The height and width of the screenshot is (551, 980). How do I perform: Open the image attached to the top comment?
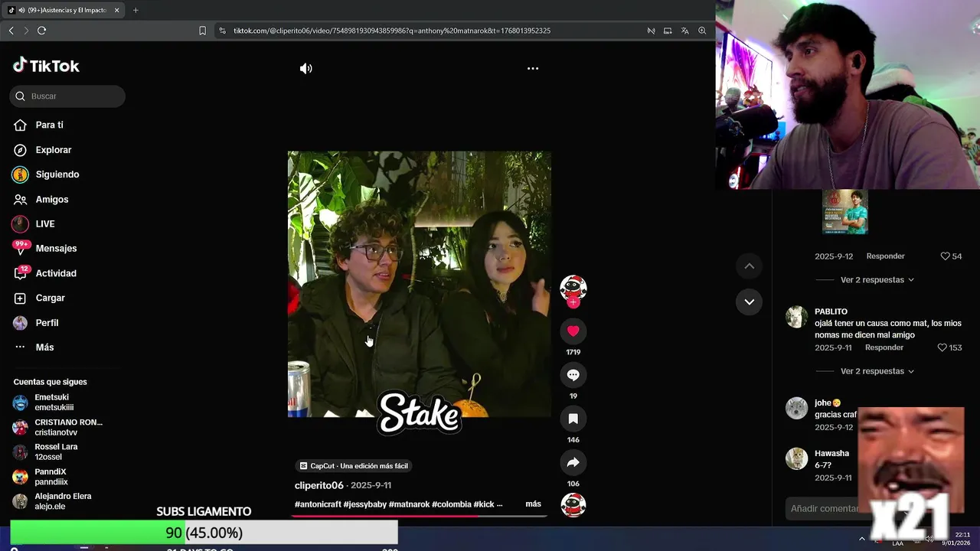[845, 211]
